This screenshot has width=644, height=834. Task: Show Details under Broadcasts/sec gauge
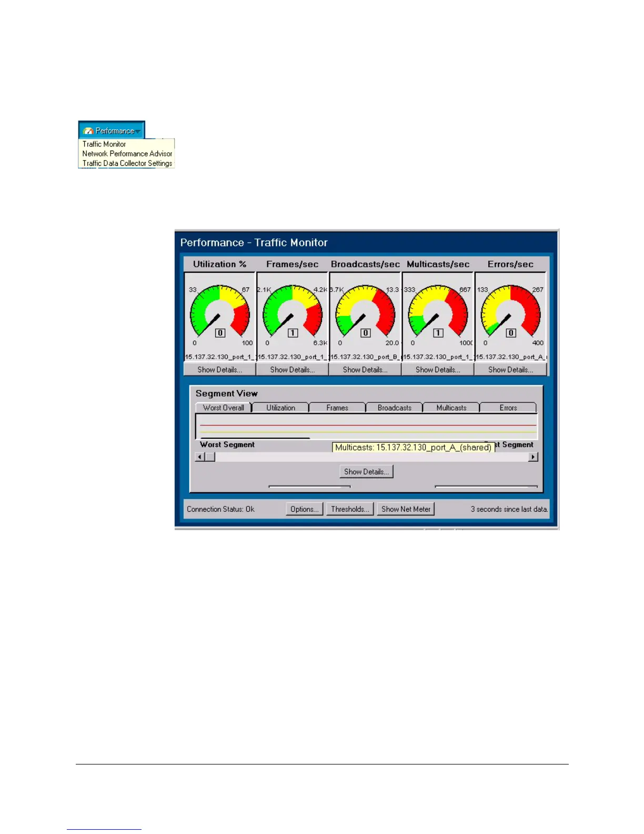[365, 370]
